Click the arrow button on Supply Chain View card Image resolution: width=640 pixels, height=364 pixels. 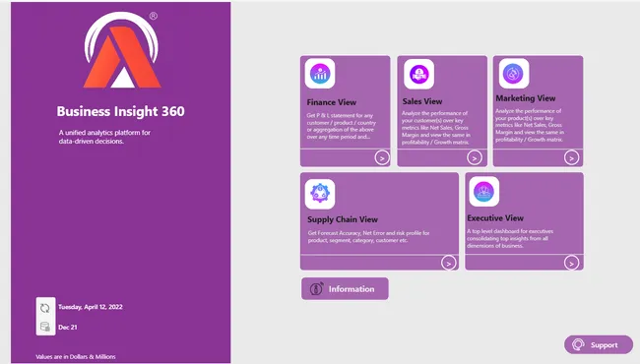(x=449, y=263)
